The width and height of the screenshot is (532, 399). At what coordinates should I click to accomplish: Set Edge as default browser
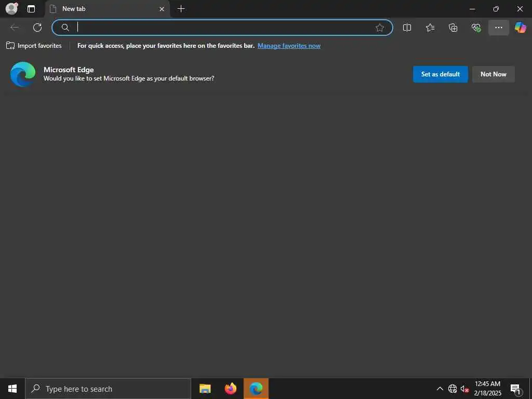[x=441, y=74]
